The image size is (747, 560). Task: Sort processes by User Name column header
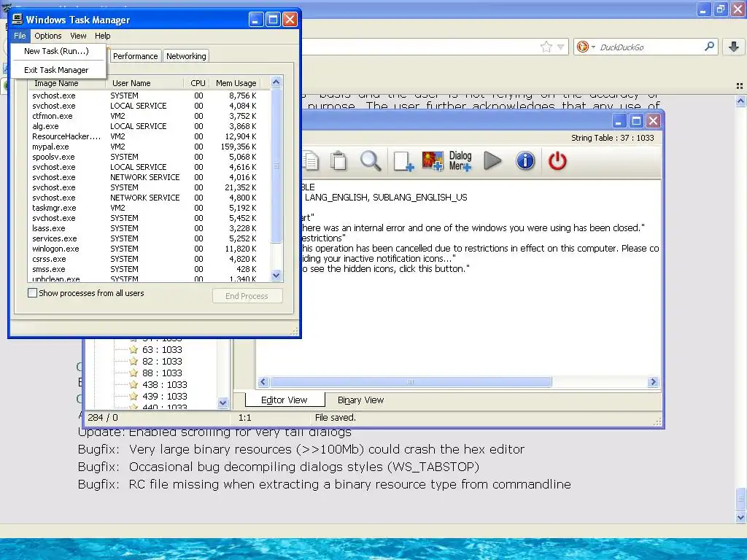pos(144,83)
